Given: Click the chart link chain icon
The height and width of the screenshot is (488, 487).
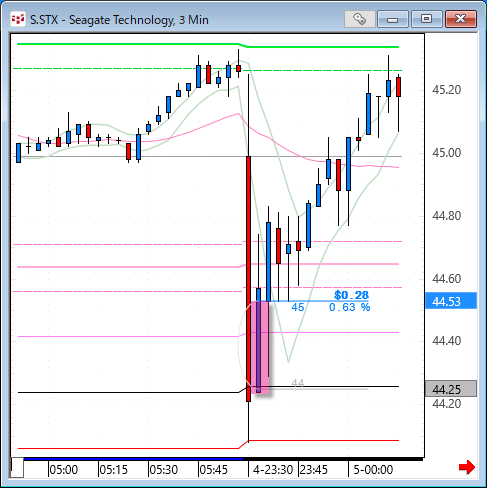Looking at the screenshot, I should (360, 19).
